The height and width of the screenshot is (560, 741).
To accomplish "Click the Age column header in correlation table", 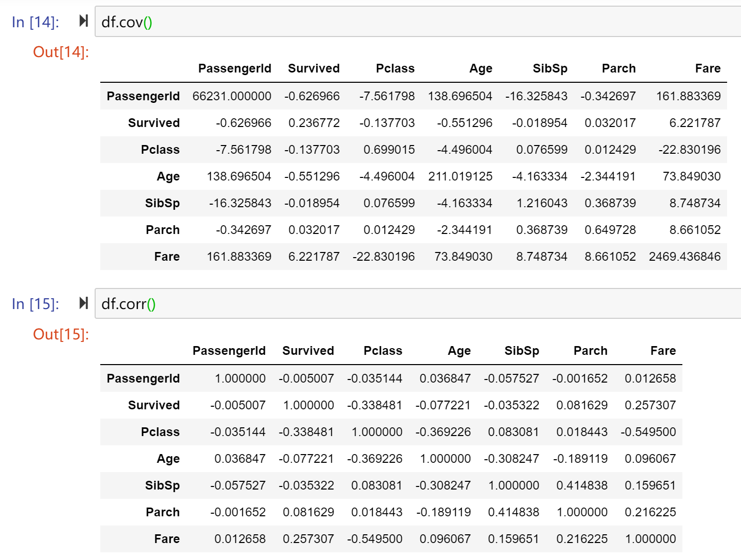I will pos(459,351).
